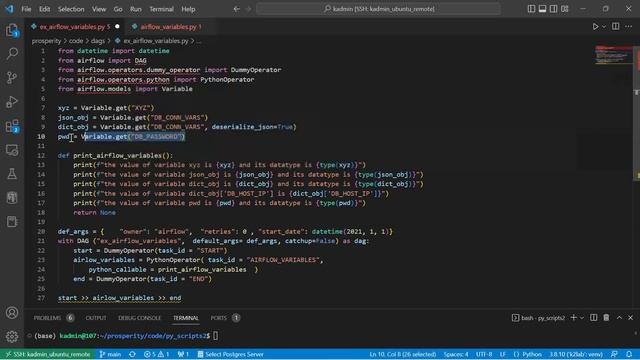Split the editor to the right
640x360 pixels.
tap(616, 27)
